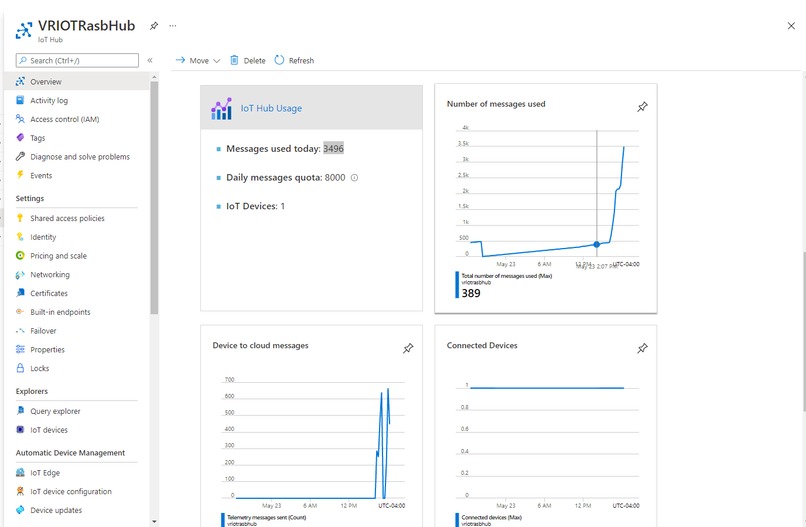Screen dimensions: 806x527
Task: Click the Device to cloud messages title
Action: pos(260,346)
